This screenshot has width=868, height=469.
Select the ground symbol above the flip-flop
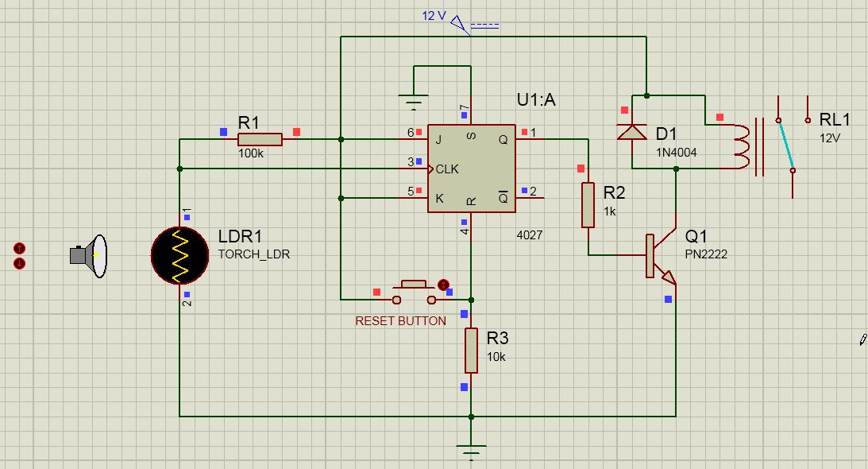pos(414,102)
